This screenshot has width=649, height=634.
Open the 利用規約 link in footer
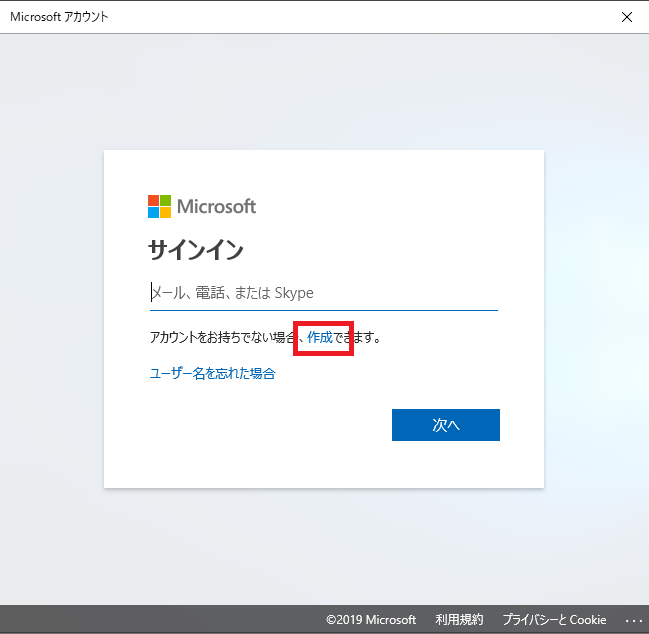tap(459, 620)
